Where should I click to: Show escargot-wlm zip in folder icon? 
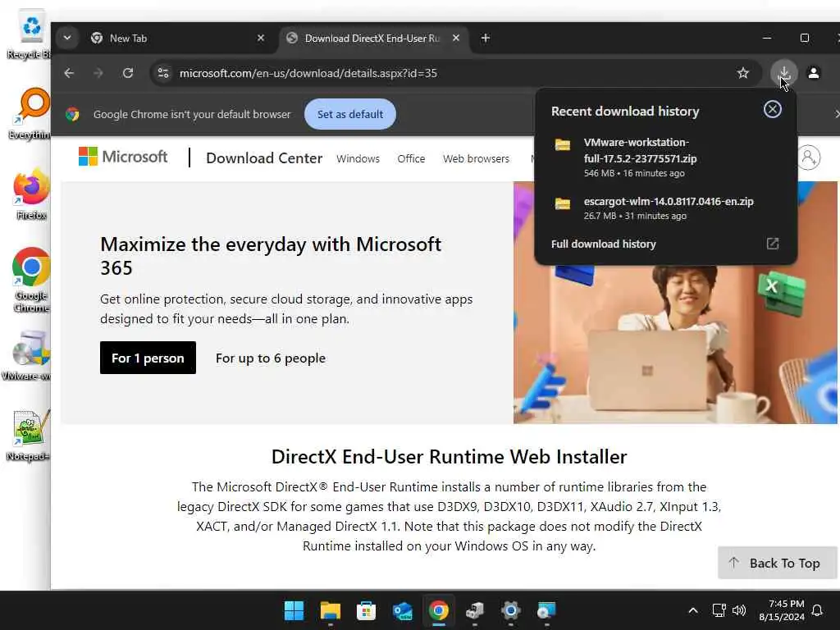[563, 203]
